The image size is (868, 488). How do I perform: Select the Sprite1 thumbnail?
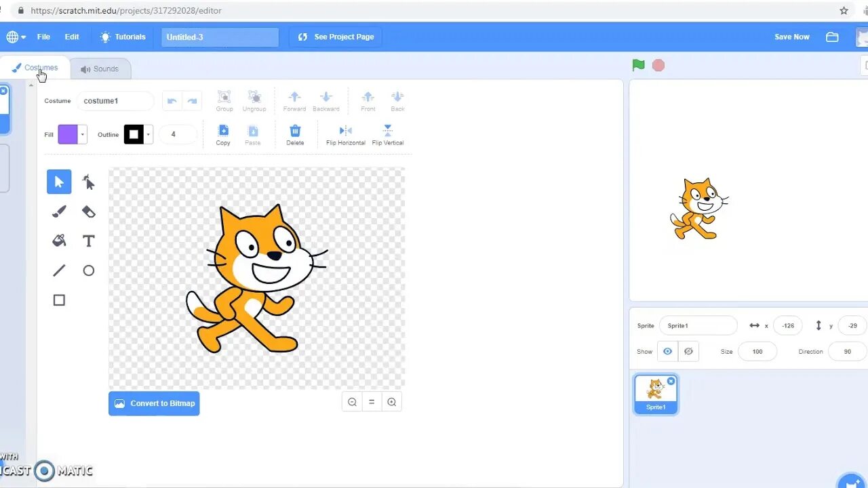coord(656,394)
